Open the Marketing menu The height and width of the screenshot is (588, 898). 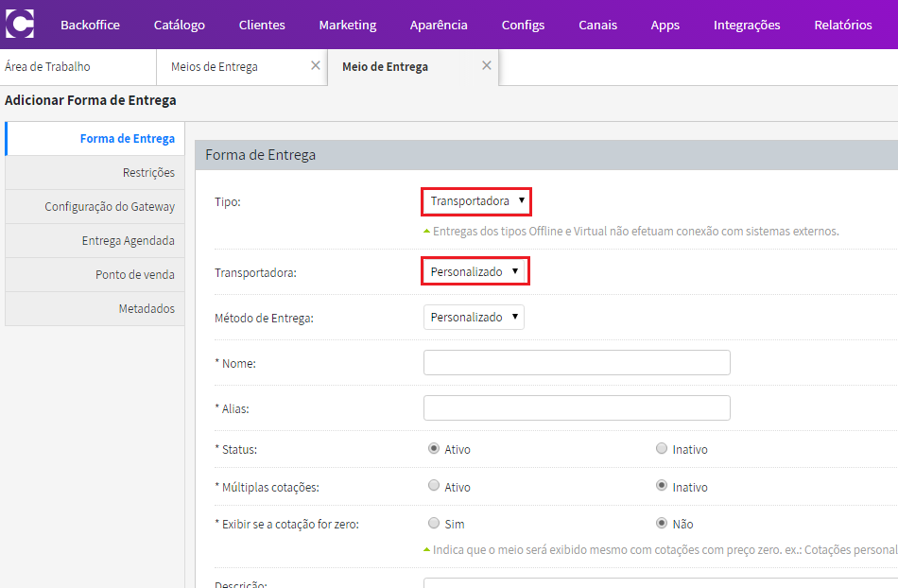pos(348,25)
